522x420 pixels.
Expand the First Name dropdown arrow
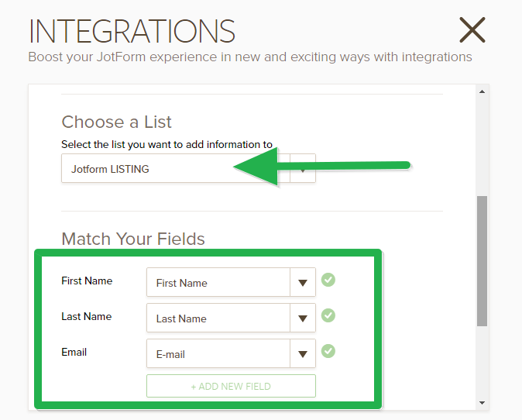(303, 283)
